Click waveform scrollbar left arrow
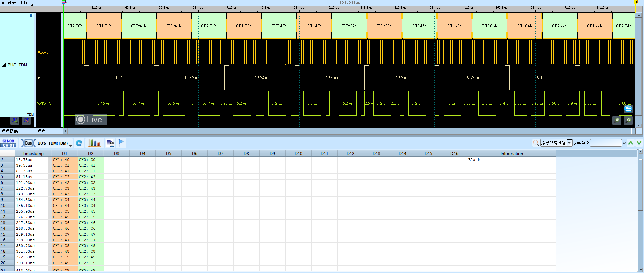The height and width of the screenshot is (273, 644). pos(66,131)
